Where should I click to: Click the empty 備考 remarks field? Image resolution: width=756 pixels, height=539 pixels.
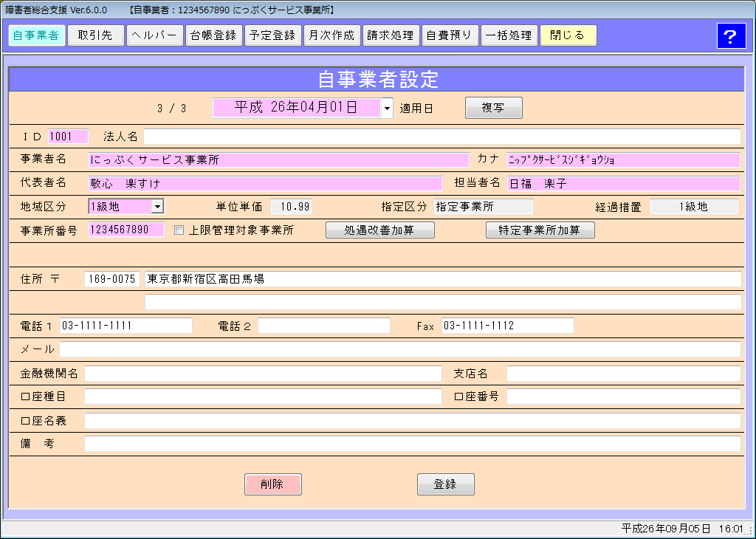413,444
